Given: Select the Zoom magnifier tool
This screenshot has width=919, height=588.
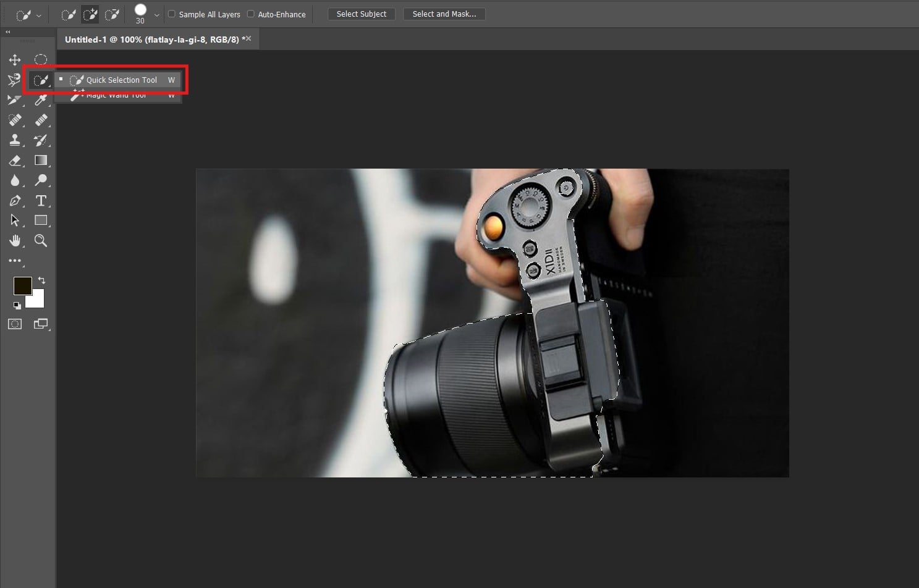Looking at the screenshot, I should tap(41, 241).
